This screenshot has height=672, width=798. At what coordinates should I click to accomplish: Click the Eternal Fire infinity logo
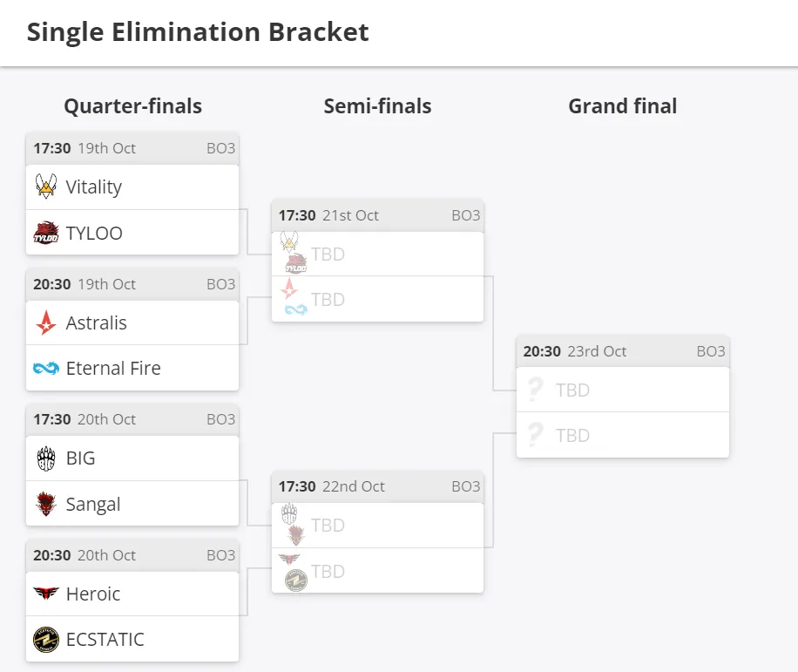click(x=46, y=368)
